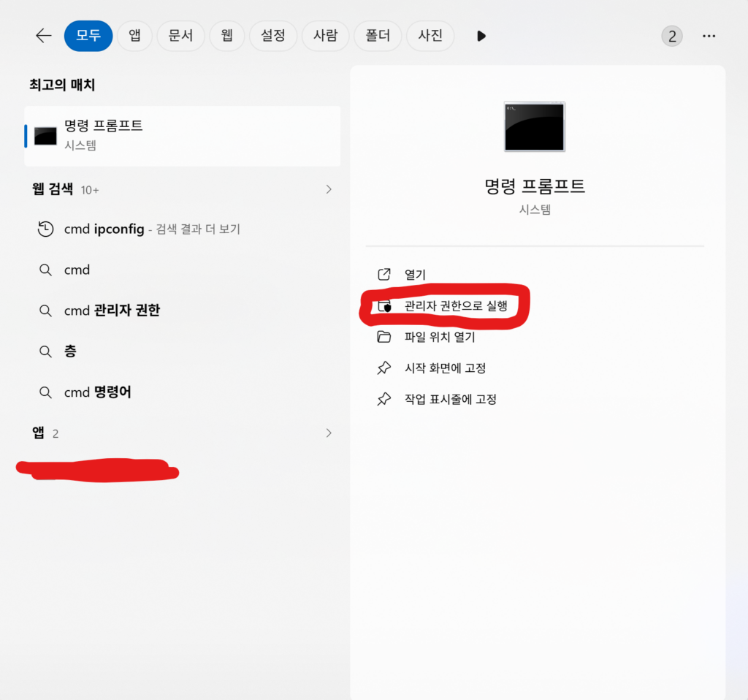Switch to the 사진 filter tab

(x=430, y=36)
